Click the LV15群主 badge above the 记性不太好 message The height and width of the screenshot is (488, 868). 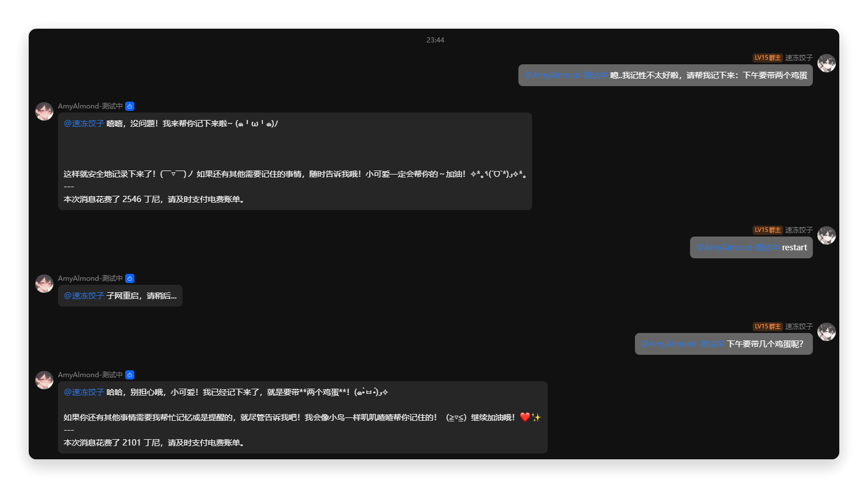point(768,58)
